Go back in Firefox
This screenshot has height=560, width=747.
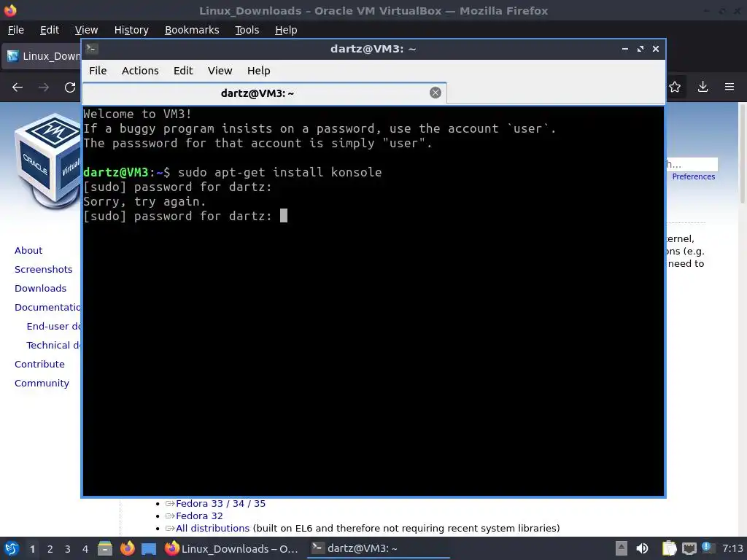18,87
